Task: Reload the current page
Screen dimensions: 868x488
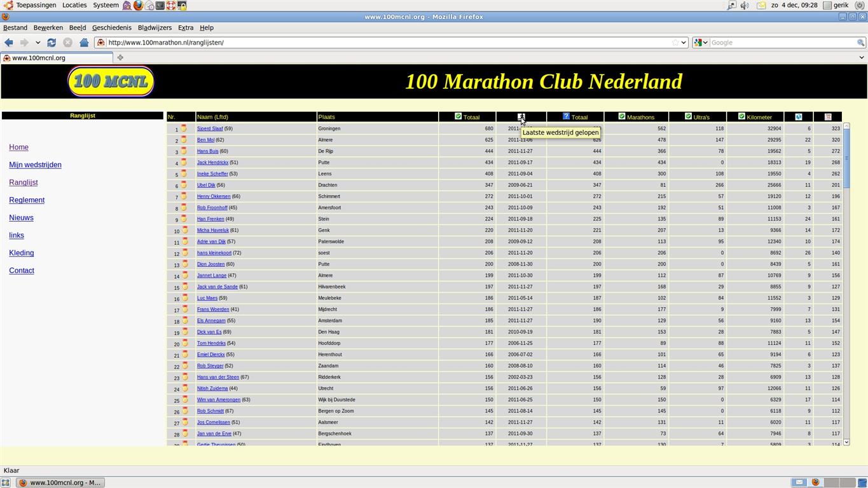Action: coord(52,43)
